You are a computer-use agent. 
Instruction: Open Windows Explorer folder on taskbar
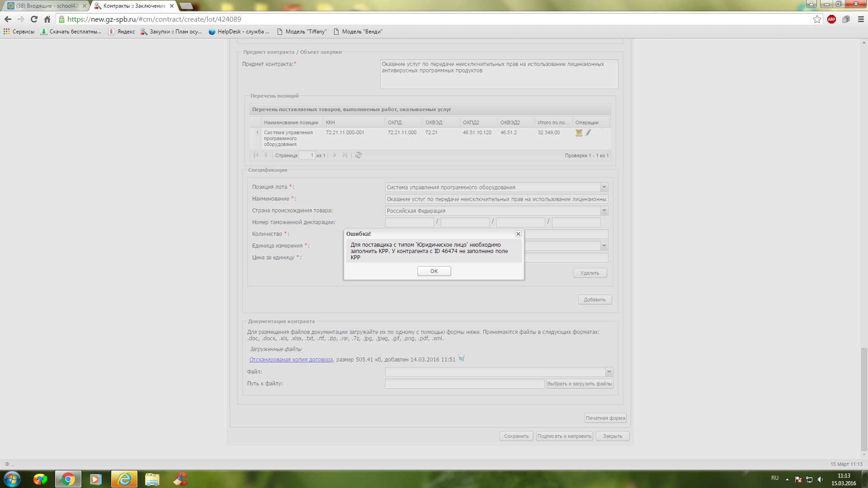(152, 479)
